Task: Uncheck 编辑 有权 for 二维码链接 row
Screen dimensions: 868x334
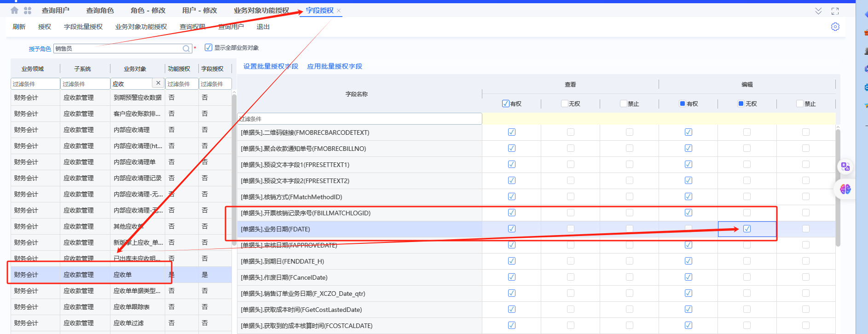Action: pos(689,132)
